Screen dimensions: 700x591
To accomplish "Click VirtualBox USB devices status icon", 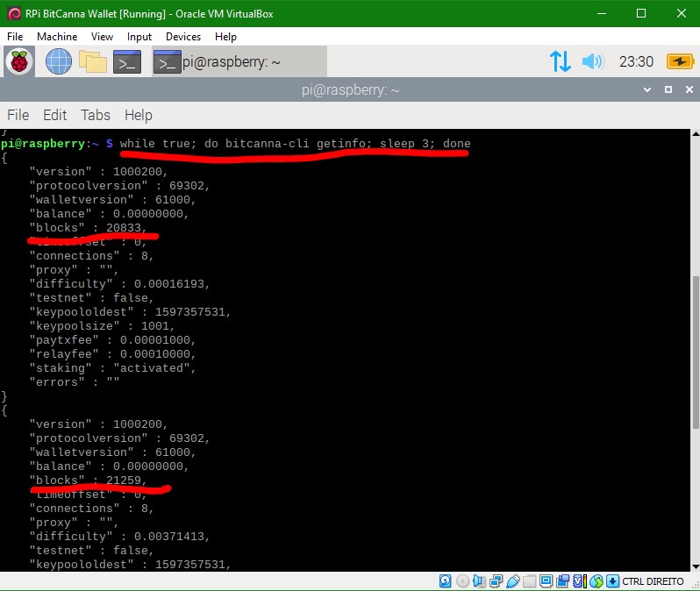I will click(513, 581).
